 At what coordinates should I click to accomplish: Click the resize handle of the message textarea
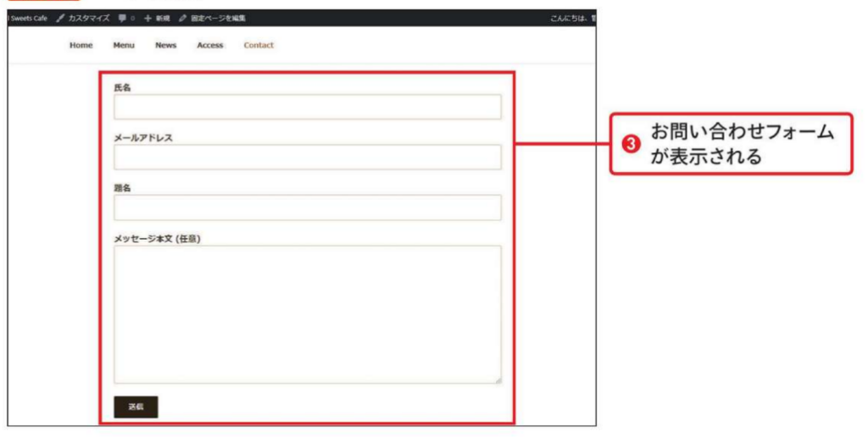pos(498,380)
